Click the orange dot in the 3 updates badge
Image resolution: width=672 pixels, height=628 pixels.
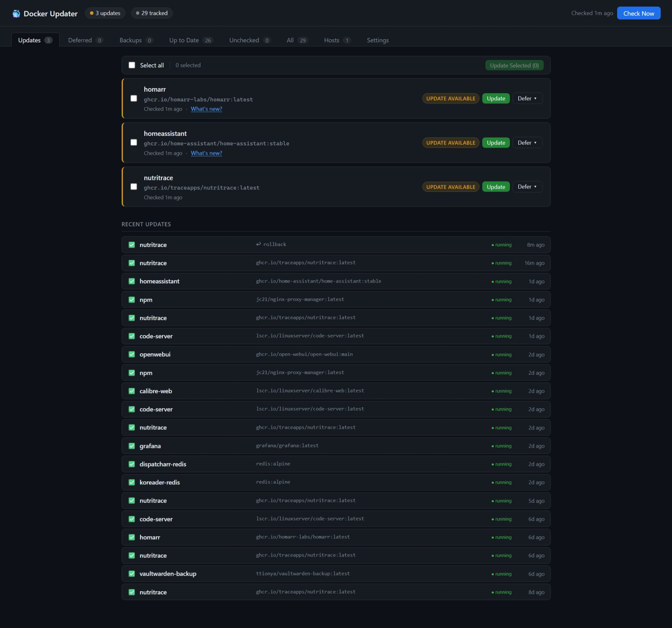click(91, 13)
